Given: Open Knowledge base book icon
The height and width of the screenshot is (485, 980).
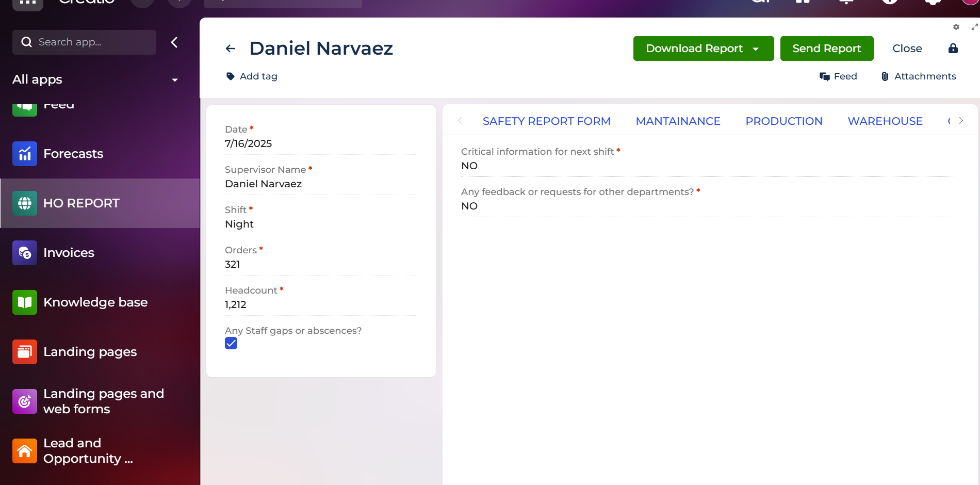Looking at the screenshot, I should (x=25, y=302).
